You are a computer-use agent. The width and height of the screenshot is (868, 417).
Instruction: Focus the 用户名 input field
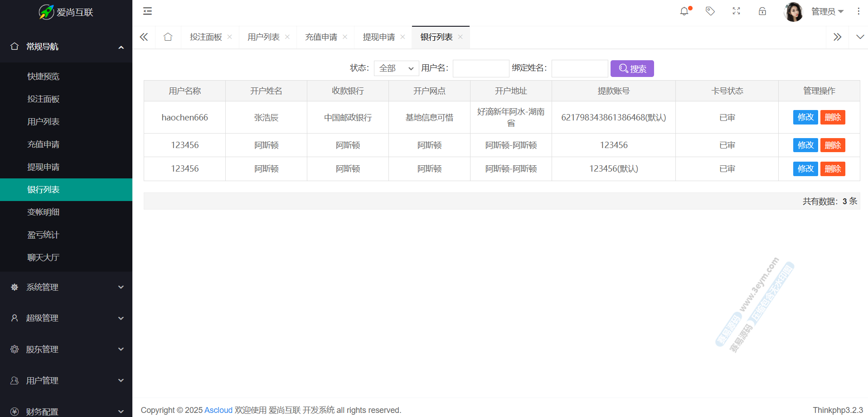tap(480, 68)
